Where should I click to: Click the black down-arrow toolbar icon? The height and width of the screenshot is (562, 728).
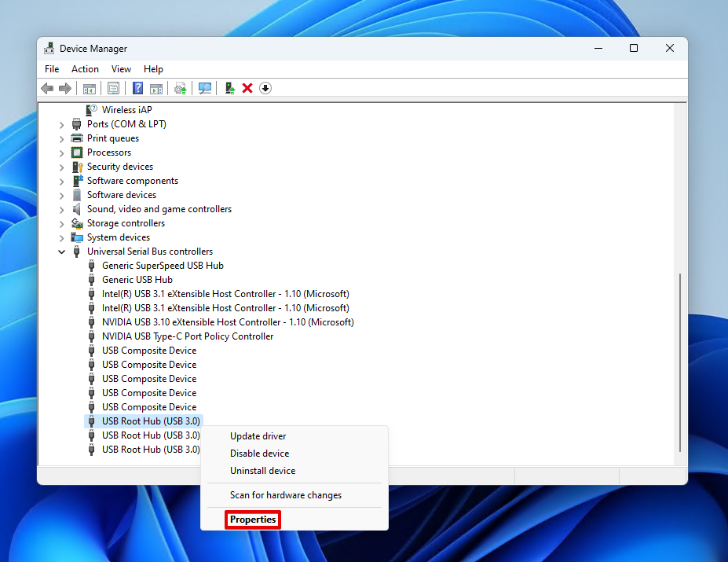[265, 88]
